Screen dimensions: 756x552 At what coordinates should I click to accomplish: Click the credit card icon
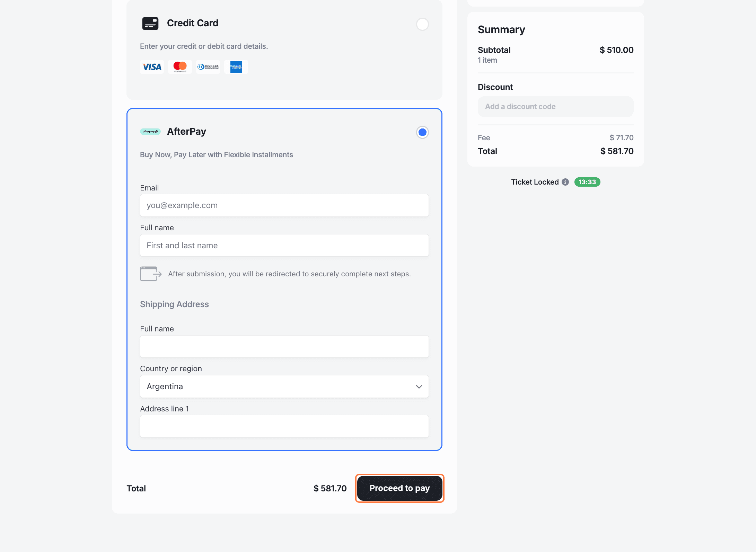click(x=150, y=24)
